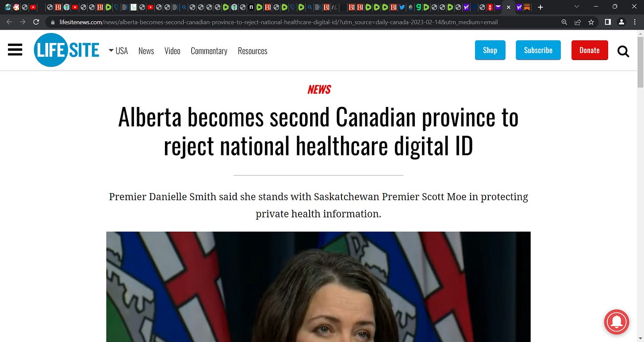Open the site search magnifier icon

point(623,52)
